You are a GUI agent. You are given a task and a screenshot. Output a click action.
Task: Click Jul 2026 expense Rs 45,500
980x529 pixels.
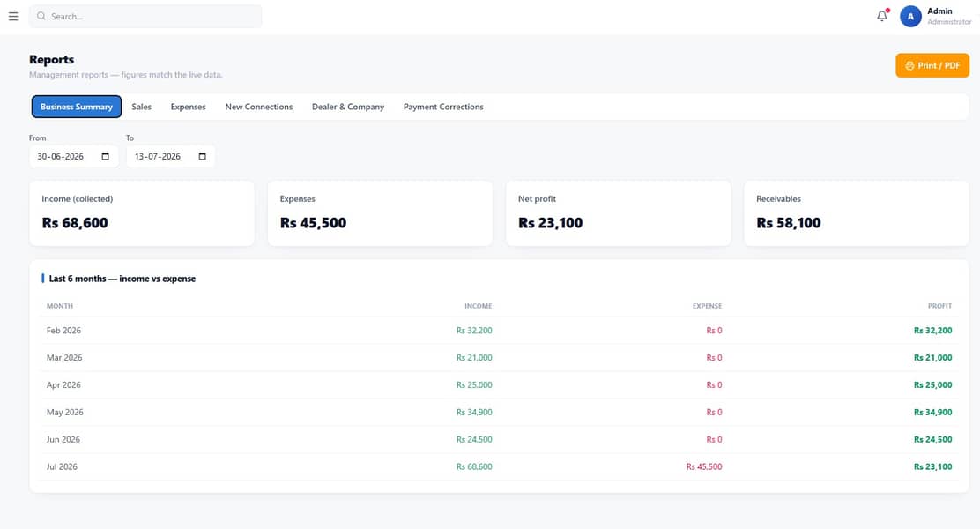(704, 467)
